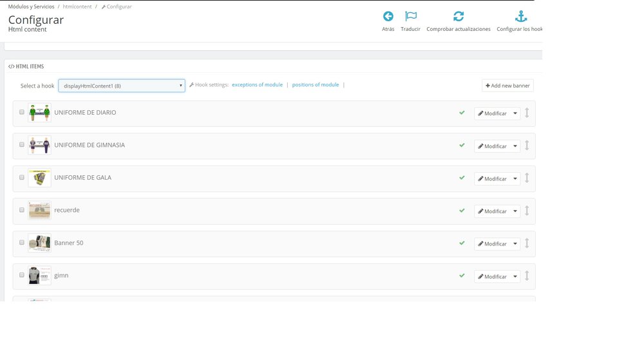Open the gimn thumbnail image
Viewport: 644px width, 362px height.
[39, 275]
